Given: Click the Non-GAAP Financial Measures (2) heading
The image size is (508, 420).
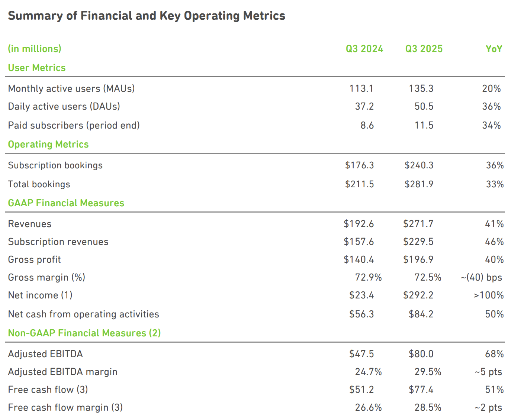Looking at the screenshot, I should coord(84,333).
